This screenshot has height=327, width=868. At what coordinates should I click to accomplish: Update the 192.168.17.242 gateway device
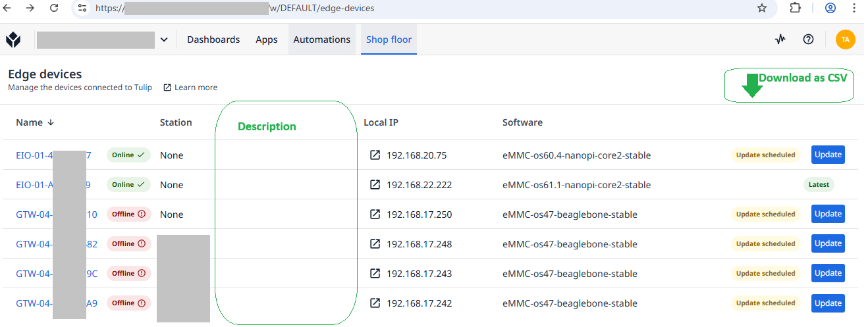(828, 303)
